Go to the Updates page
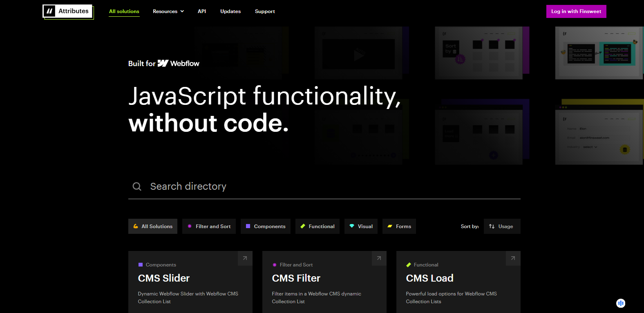This screenshot has width=644, height=313. [230, 11]
